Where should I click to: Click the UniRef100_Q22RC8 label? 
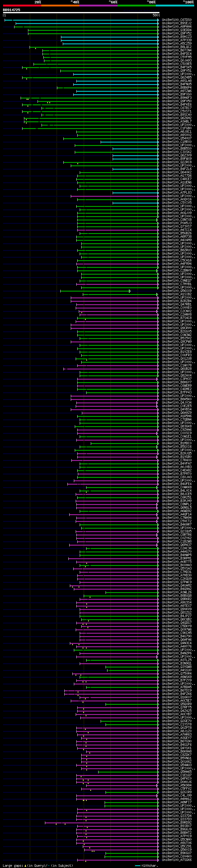(177, 162)
